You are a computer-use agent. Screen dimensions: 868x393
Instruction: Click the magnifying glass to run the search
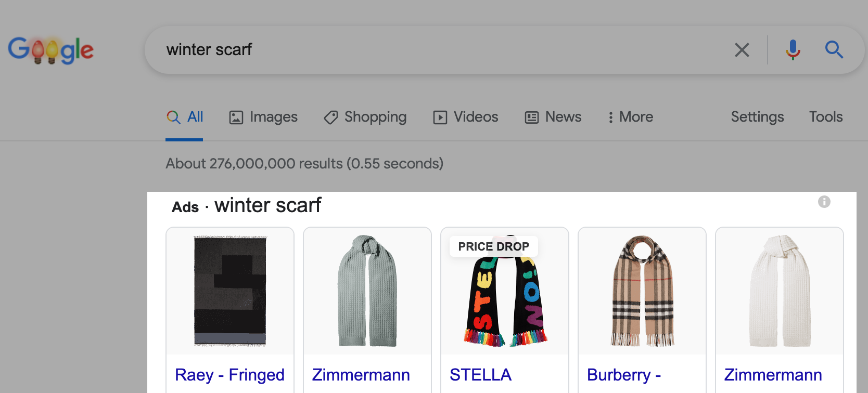835,50
